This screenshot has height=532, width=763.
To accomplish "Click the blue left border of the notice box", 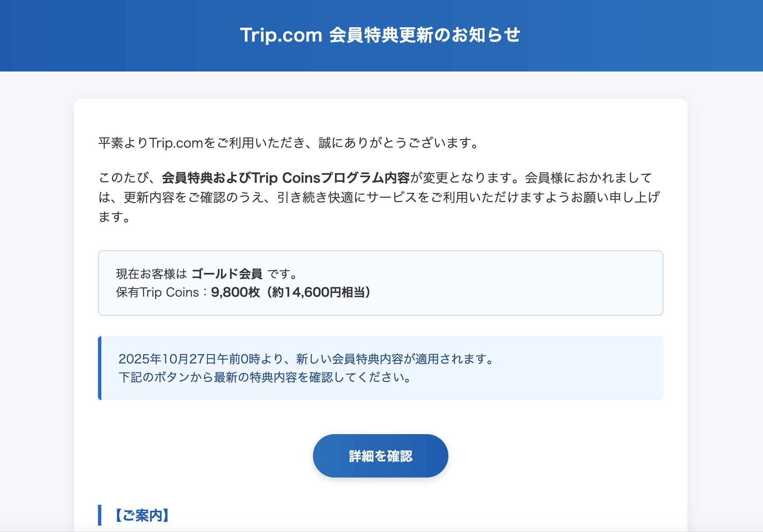I will click(100, 368).
